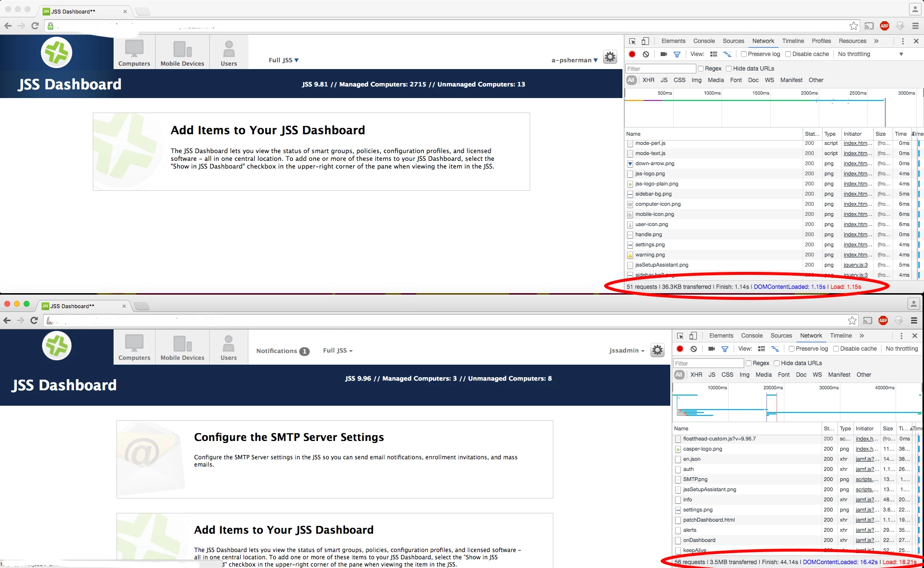The height and width of the screenshot is (568, 924).
Task: Clear the network log in top DevTools
Action: (x=646, y=54)
